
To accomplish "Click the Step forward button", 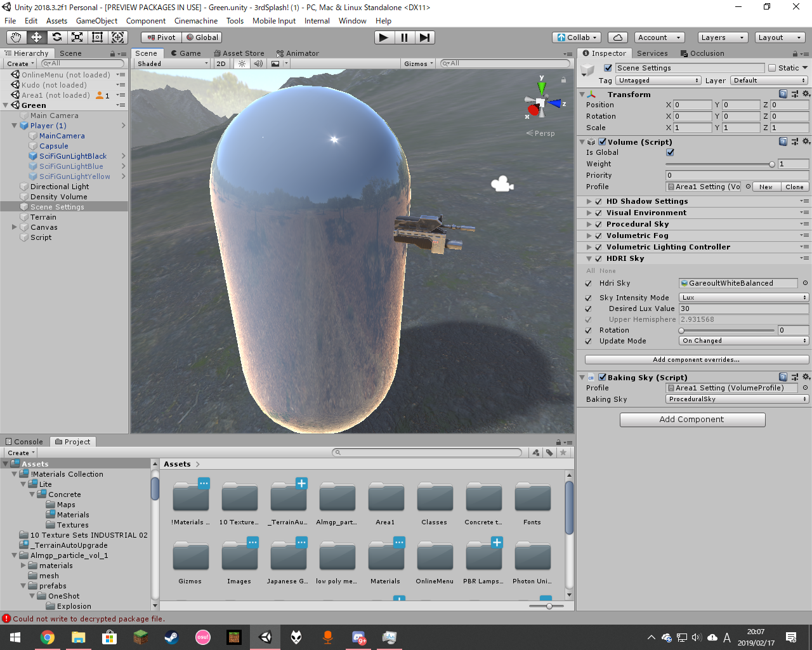I will point(424,37).
